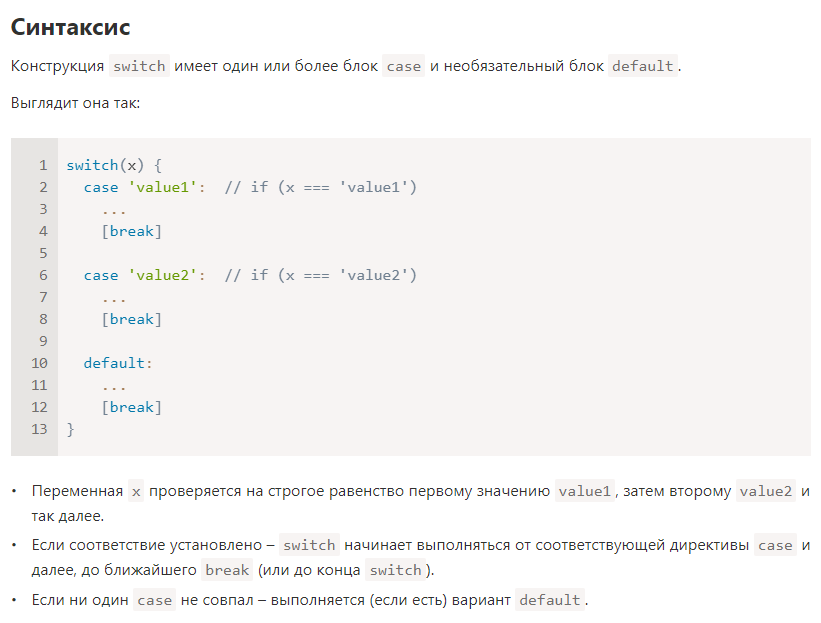
Task: Click the inline 'case' code in first paragraph
Action: [x=403, y=67]
